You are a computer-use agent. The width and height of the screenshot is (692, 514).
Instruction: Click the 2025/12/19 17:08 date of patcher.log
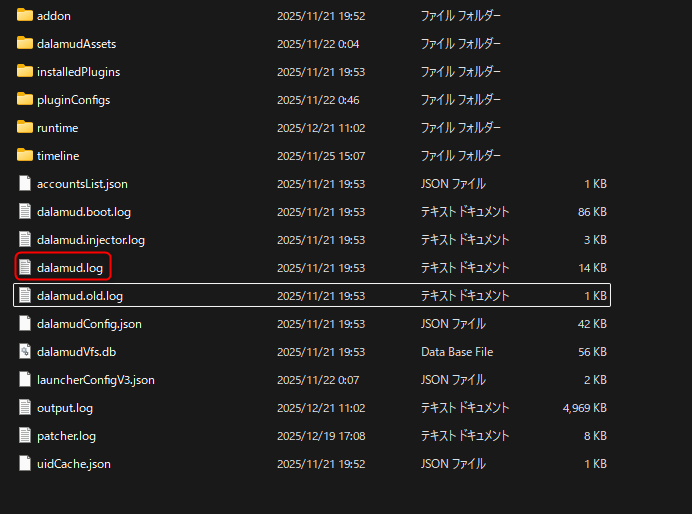(x=321, y=436)
